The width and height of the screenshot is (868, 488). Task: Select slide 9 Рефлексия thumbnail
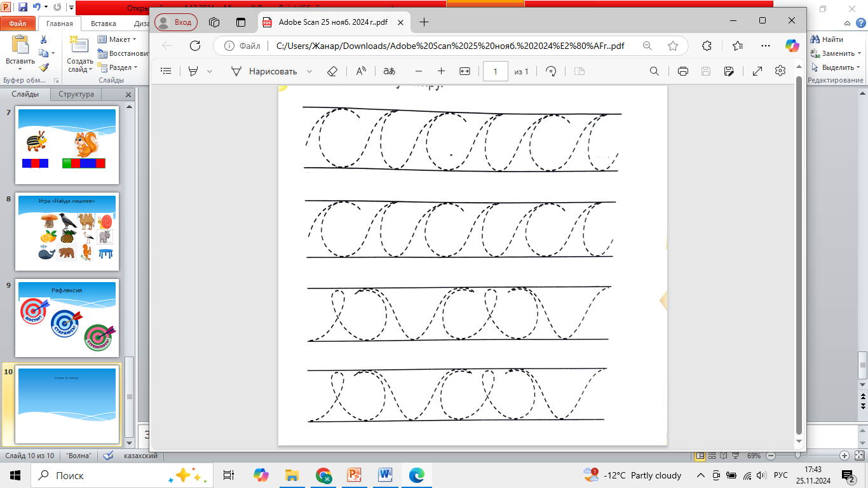click(67, 318)
